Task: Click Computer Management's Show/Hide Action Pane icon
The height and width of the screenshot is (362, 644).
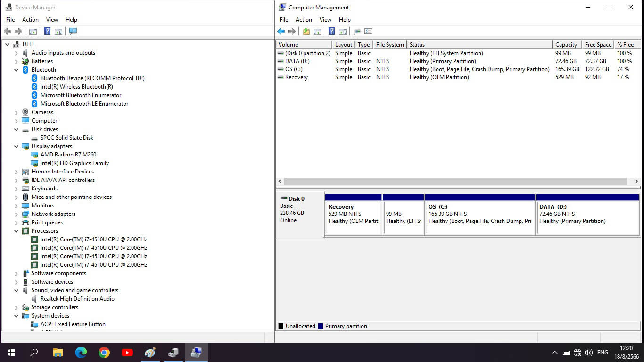Action: click(x=343, y=32)
